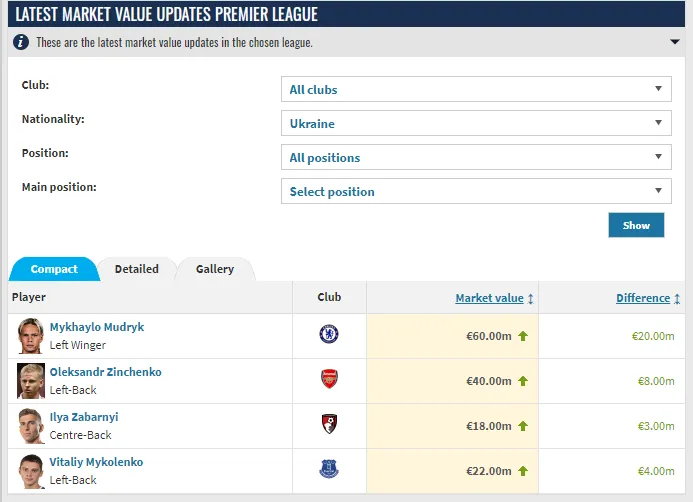Switch to the Gallery tab
The image size is (693, 502).
(215, 269)
